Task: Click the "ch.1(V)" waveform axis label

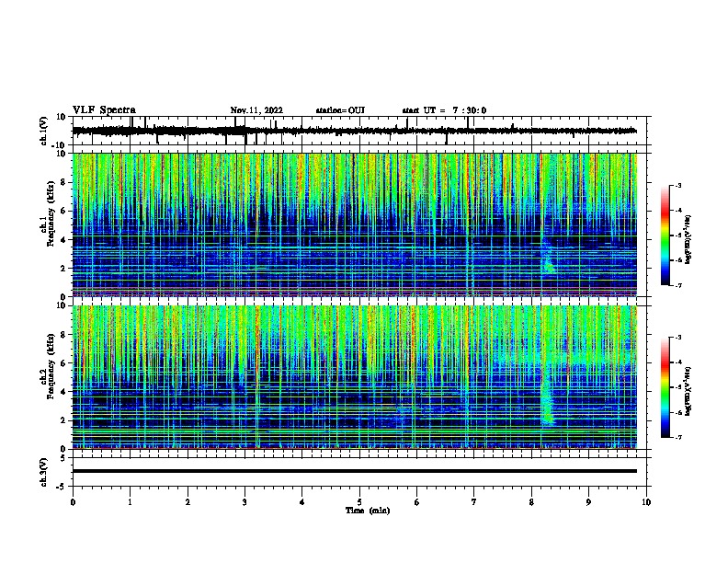Action: 44,131
